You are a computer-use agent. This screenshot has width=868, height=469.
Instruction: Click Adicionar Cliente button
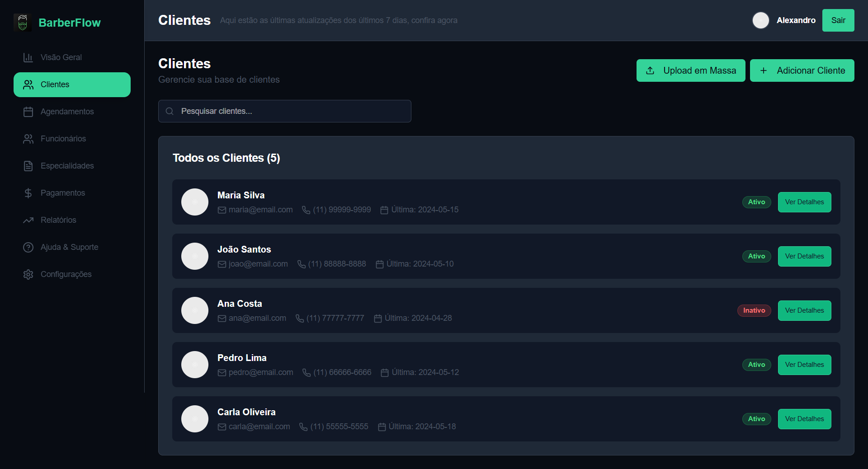[x=802, y=70]
